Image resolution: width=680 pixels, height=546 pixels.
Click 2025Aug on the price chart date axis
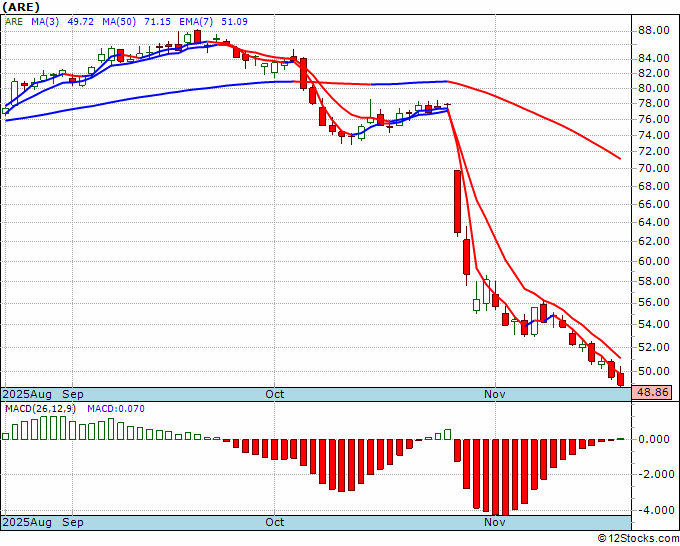coord(27,394)
